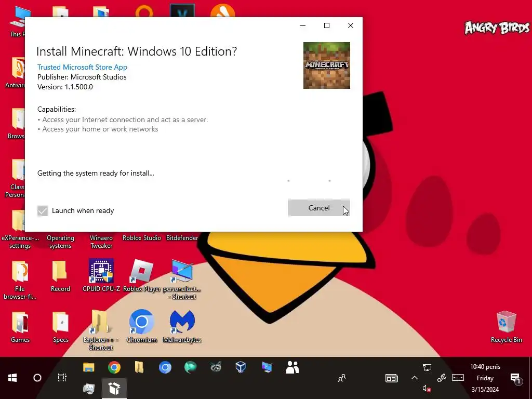532x399 pixels.
Task: Select the This PC desktop icon
Action: tap(17, 22)
